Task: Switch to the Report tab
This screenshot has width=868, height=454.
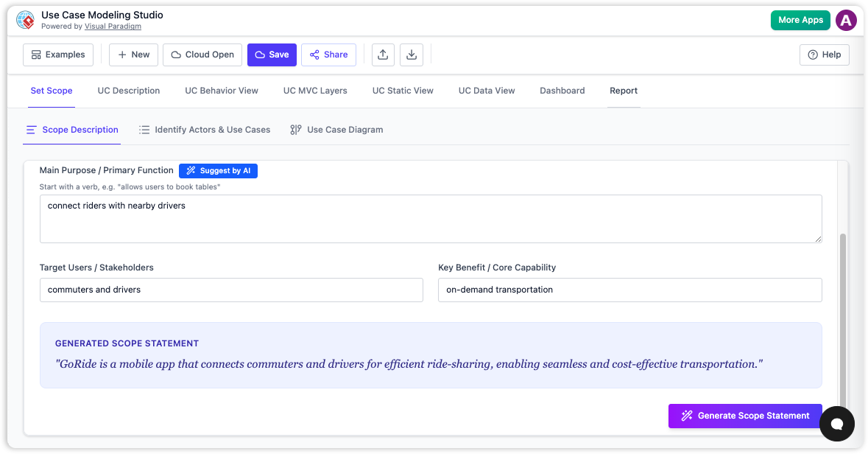Action: pyautogui.click(x=624, y=90)
